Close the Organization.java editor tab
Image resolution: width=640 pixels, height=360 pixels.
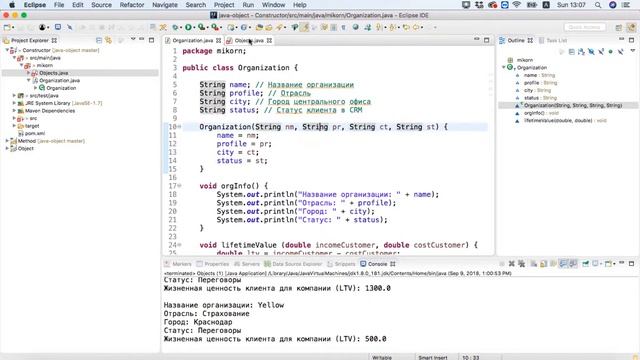click(x=218, y=40)
